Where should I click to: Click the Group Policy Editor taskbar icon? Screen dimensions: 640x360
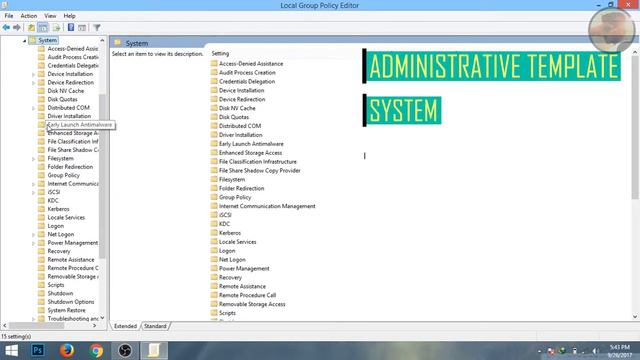point(154,351)
